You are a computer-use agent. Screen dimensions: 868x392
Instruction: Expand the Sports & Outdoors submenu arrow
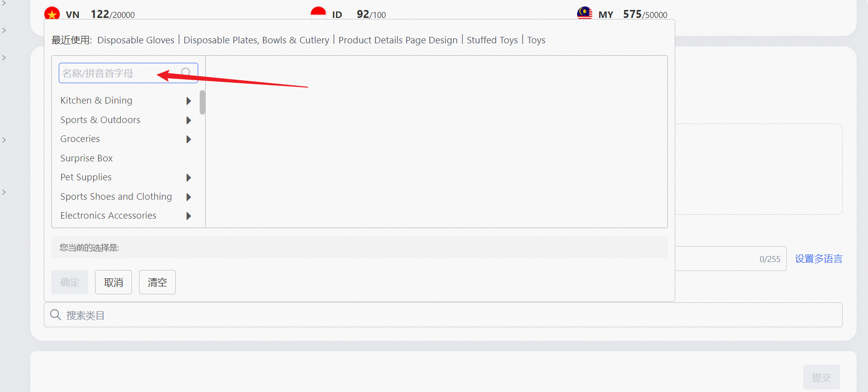[189, 120]
